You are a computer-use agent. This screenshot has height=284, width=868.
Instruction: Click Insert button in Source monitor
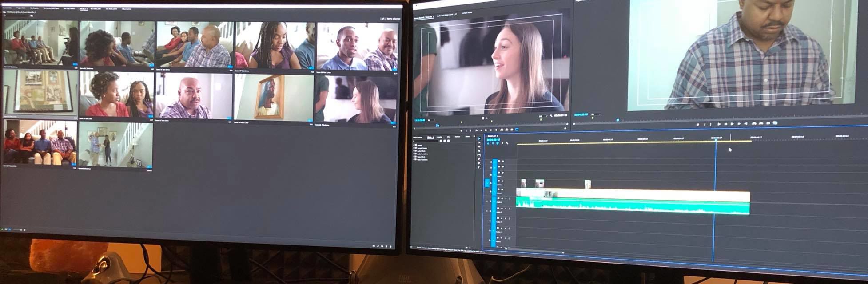pos(502,130)
